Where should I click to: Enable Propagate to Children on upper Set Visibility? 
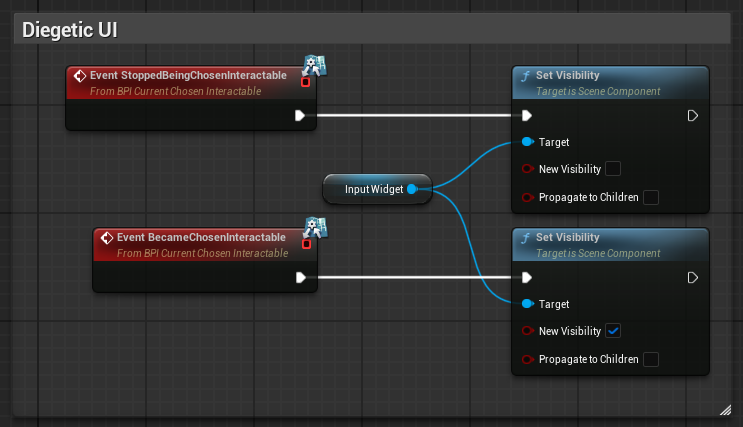pos(651,197)
